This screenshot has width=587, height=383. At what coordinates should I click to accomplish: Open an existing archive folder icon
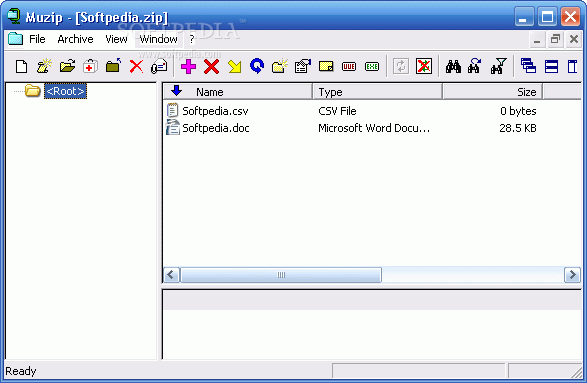pos(67,67)
